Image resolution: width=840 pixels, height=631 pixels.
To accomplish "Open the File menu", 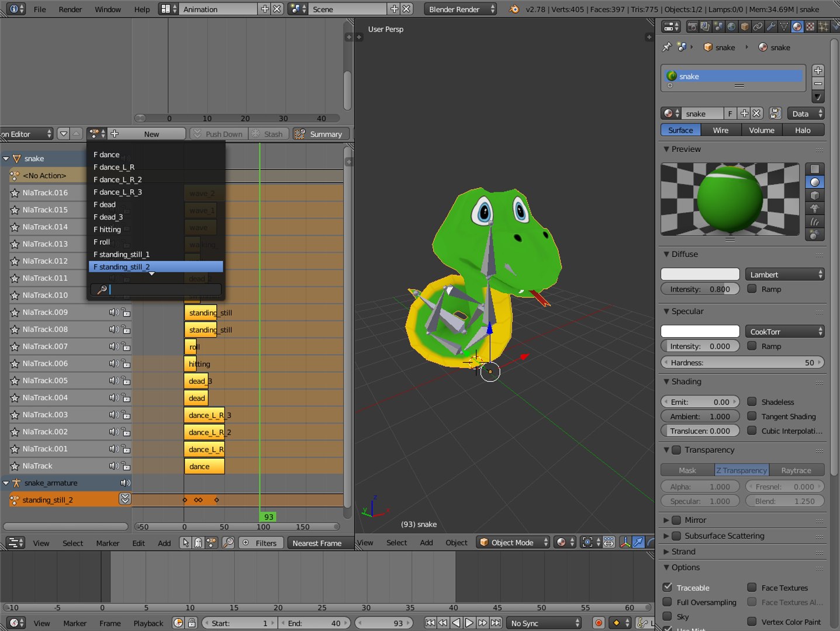I will 40,9.
